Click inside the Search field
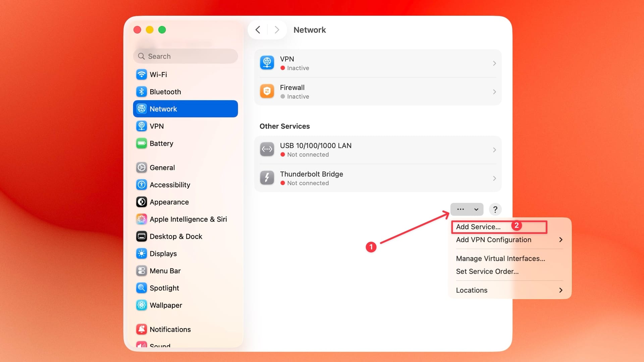 [185, 56]
